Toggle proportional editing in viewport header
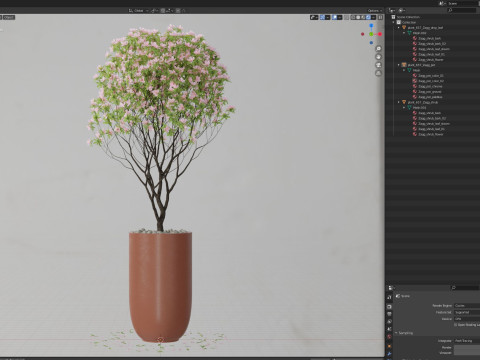Image resolution: width=480 pixels, height=360 pixels. (x=178, y=11)
